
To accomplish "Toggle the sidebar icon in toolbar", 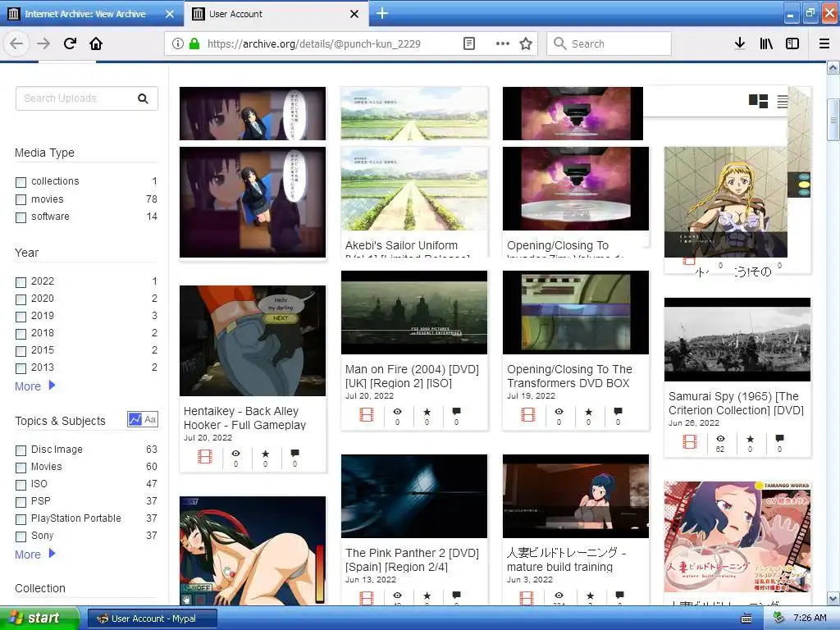I will (792, 43).
